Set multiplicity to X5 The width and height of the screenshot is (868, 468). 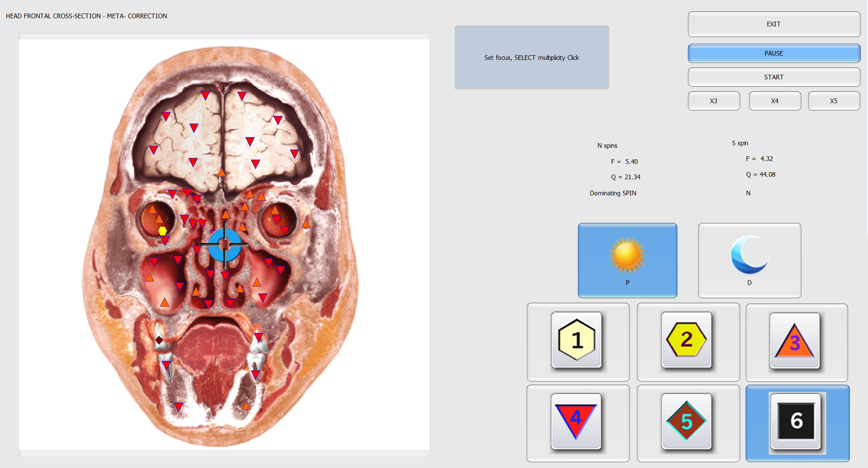pos(834,101)
